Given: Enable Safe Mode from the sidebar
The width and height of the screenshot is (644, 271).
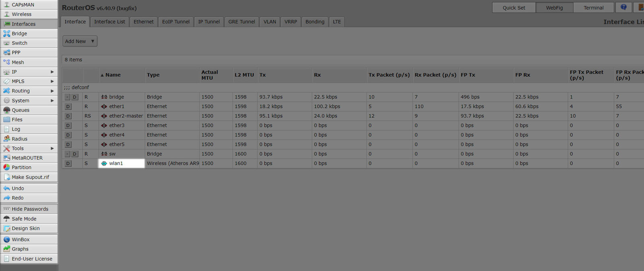Looking at the screenshot, I should pyautogui.click(x=24, y=219).
